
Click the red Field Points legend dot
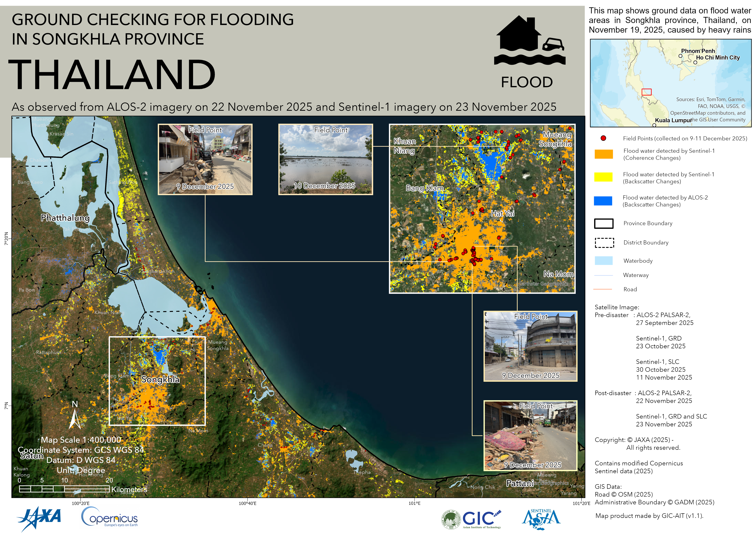tap(603, 138)
